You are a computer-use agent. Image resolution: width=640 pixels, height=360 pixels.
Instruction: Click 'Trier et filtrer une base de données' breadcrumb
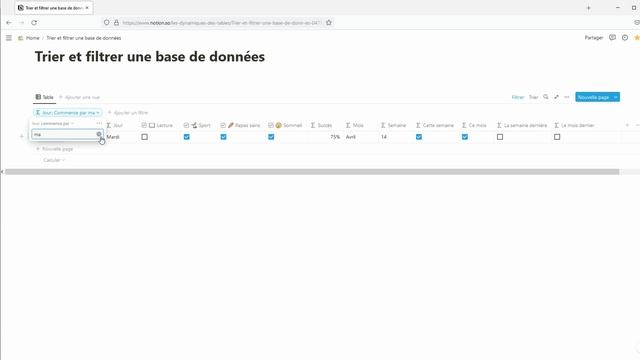point(84,38)
